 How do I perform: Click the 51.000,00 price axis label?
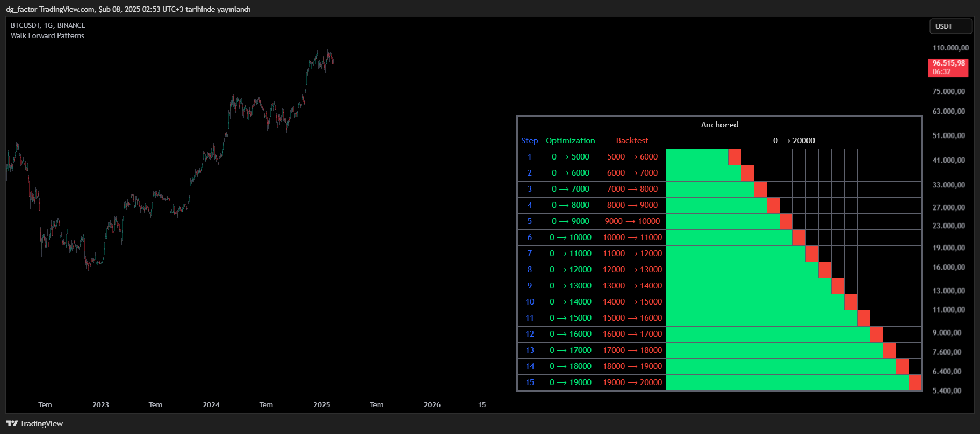tap(949, 135)
